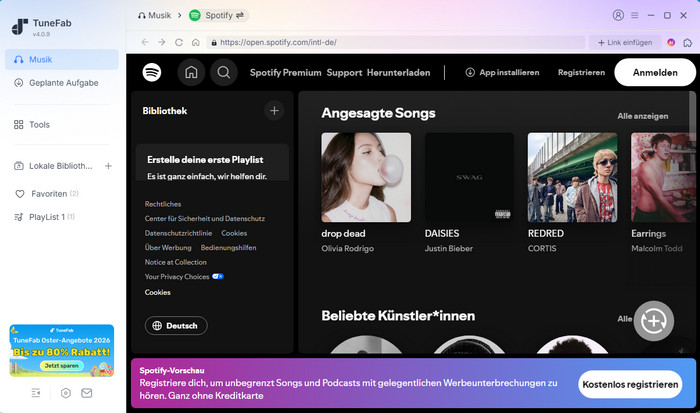700x413 pixels.
Task: Open Support link in Spotify header
Action: click(344, 72)
